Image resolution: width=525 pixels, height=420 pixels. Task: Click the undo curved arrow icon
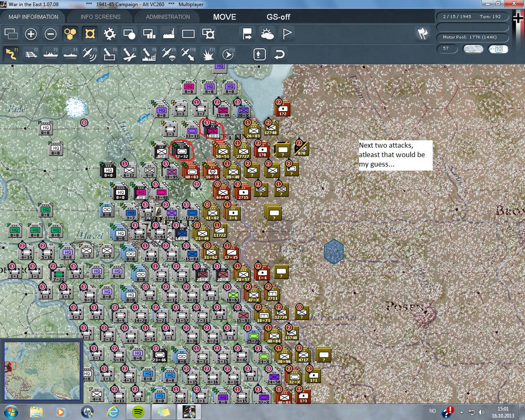(x=279, y=55)
